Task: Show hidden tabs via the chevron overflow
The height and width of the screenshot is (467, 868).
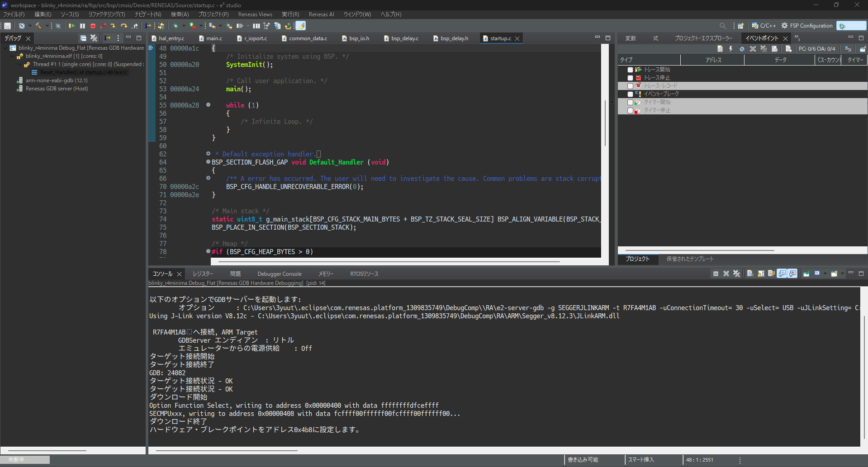Action: [x=797, y=38]
